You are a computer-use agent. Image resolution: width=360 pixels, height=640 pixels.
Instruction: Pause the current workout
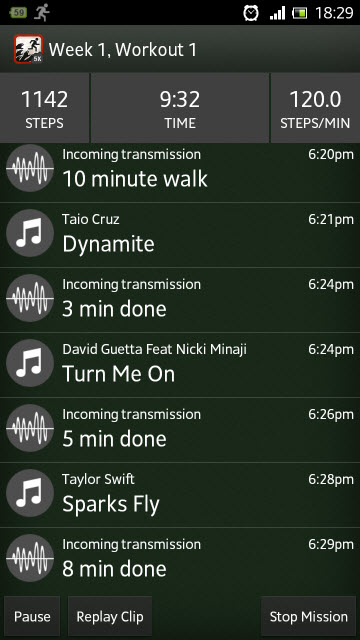[x=32, y=616]
